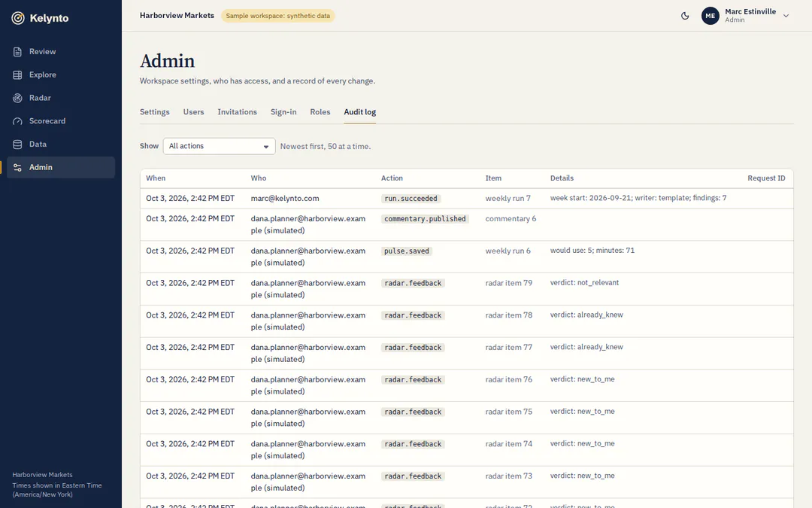Open the Invitations tab
The image size is (812, 508).
237,112
